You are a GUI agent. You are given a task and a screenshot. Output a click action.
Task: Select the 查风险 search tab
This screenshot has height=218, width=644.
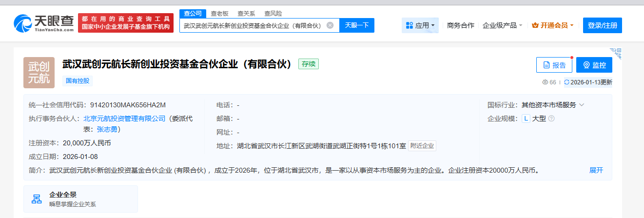click(273, 14)
